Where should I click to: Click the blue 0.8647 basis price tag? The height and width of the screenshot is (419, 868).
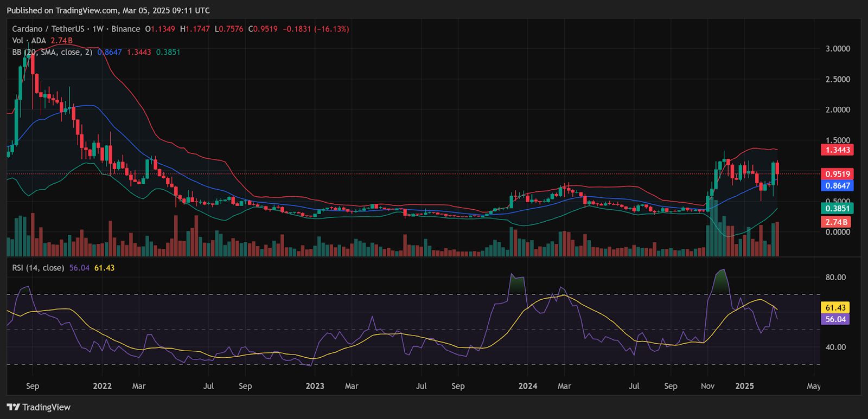coord(837,185)
